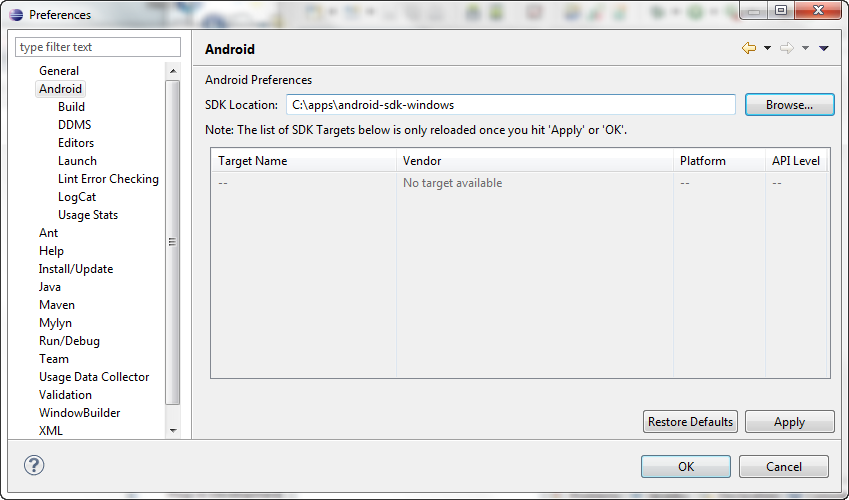The height and width of the screenshot is (500, 849).
Task: Select Team in the tree
Action: 54,359
